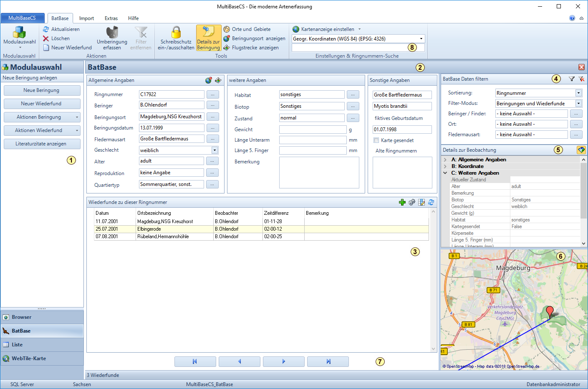
Task: Select the Browser module in sidebar
Action: coord(42,317)
